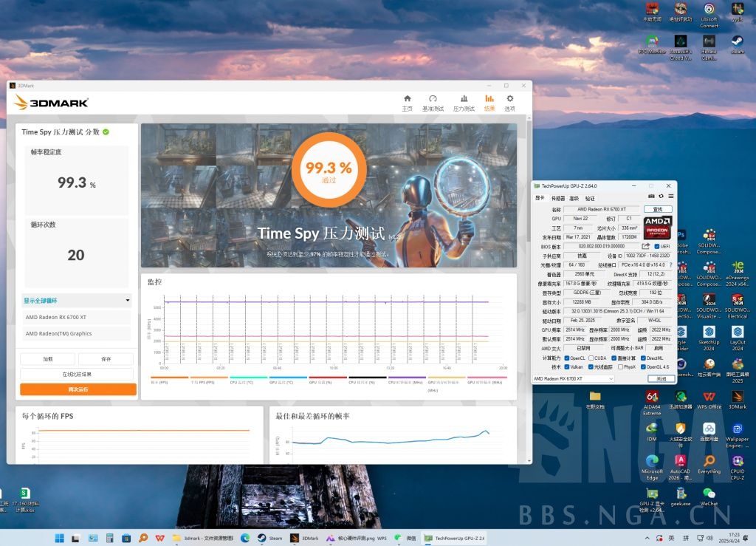The image size is (756, 546).
Task: Toggle the CUDA checkbox in GPU-Z
Action: click(591, 358)
